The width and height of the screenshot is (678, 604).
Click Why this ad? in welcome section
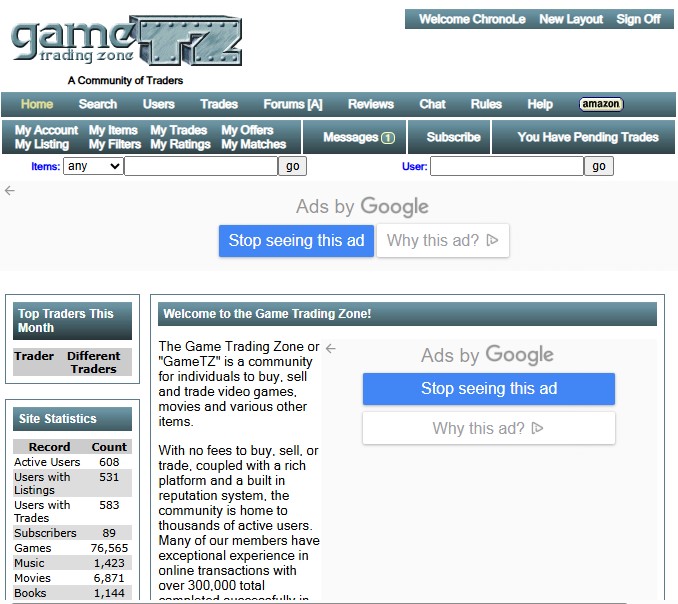coord(489,428)
